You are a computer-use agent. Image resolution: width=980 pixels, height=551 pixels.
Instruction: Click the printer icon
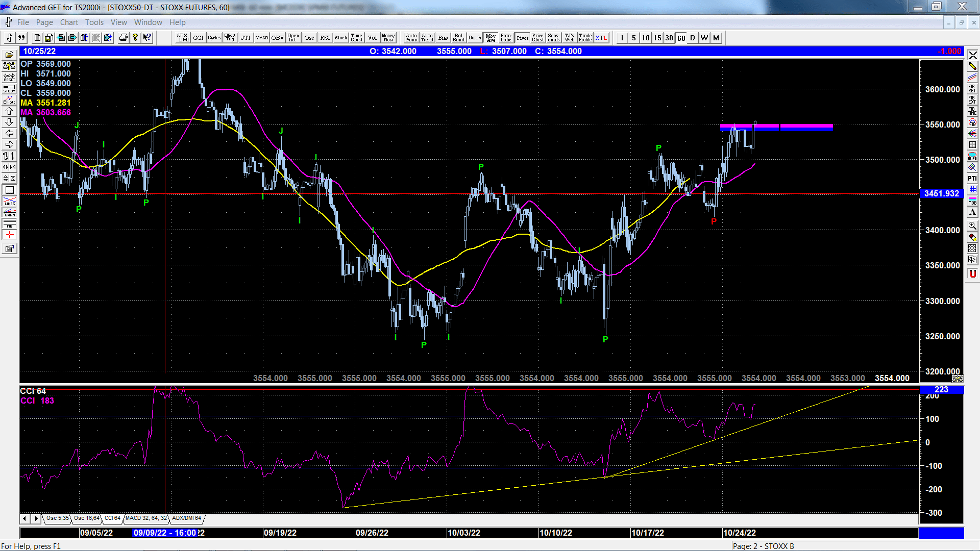123,38
